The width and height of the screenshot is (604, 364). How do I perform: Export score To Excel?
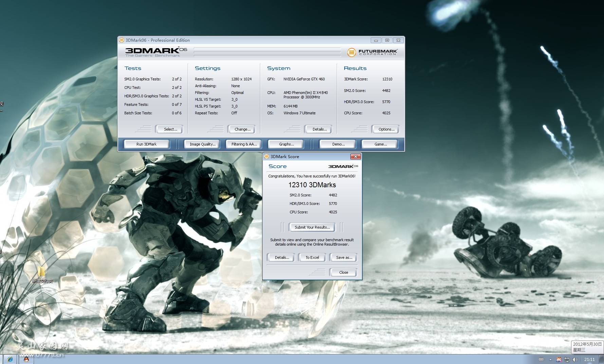(x=312, y=257)
